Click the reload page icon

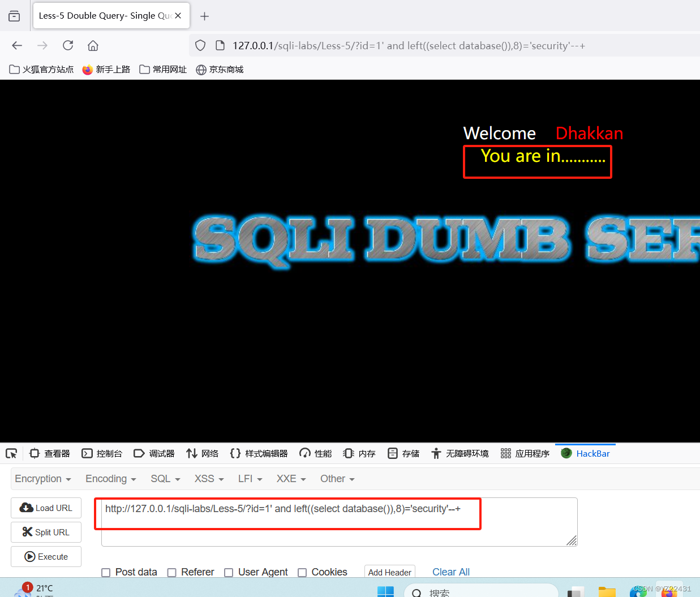68,45
